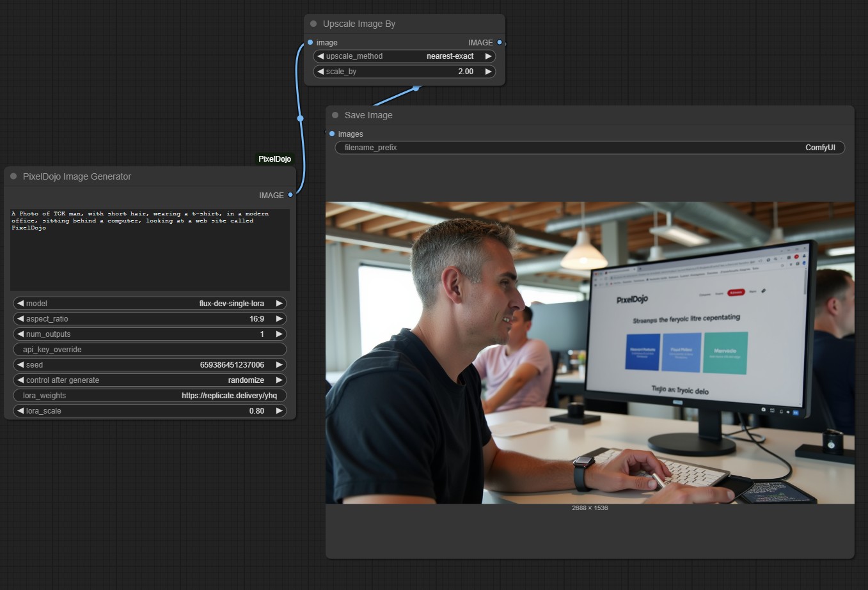
Task: Click the prompt text area in PixelDojo node
Action: coord(150,249)
